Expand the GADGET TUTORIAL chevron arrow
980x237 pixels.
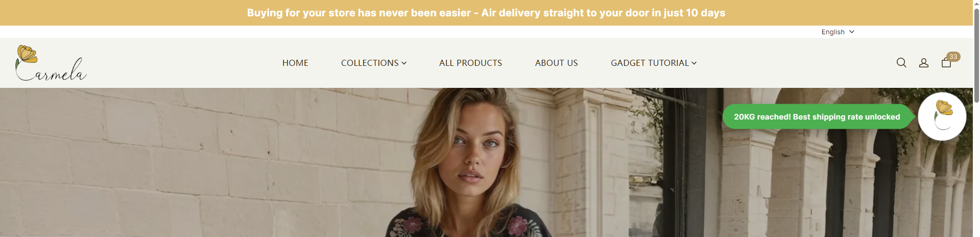(694, 63)
